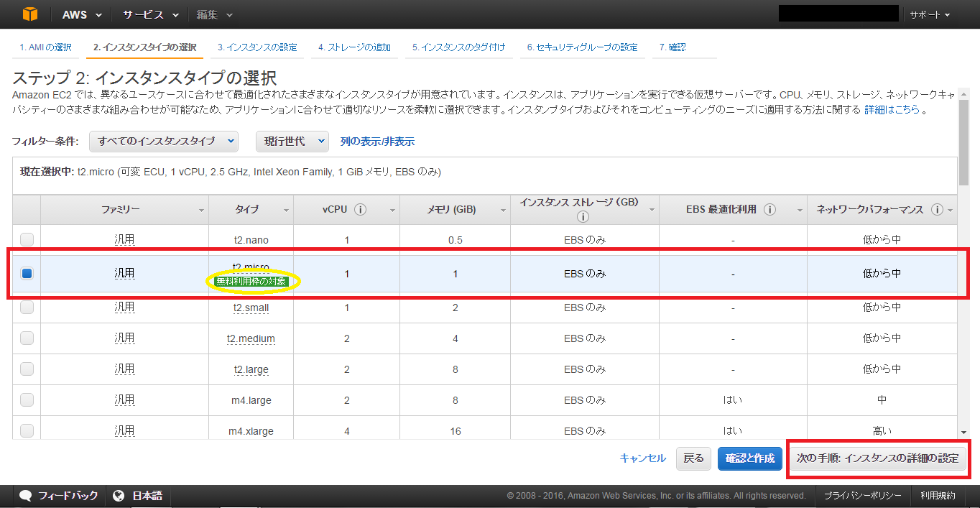The height and width of the screenshot is (508, 980).
Task: Click 次の手順: インスタンスの詳細の設定 button
Action: click(x=878, y=458)
